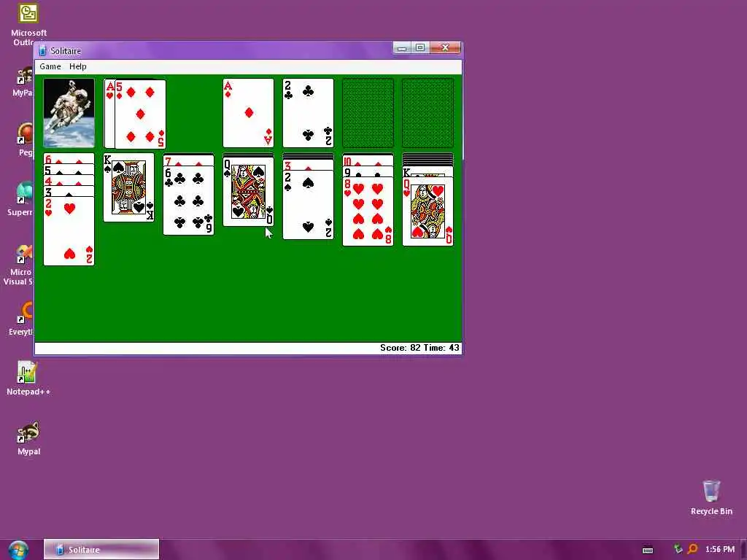Select the red 6 atop first column
The image size is (747, 560).
69,159
